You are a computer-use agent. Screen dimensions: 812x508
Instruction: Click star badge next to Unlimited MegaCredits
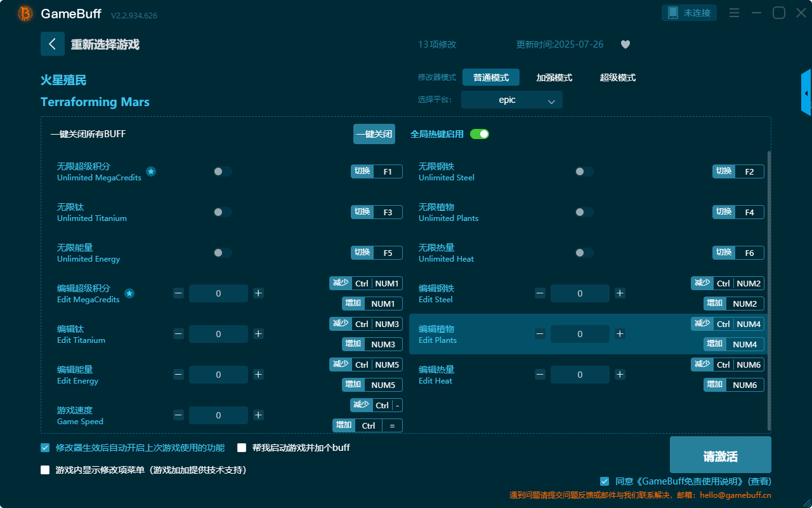click(x=151, y=171)
